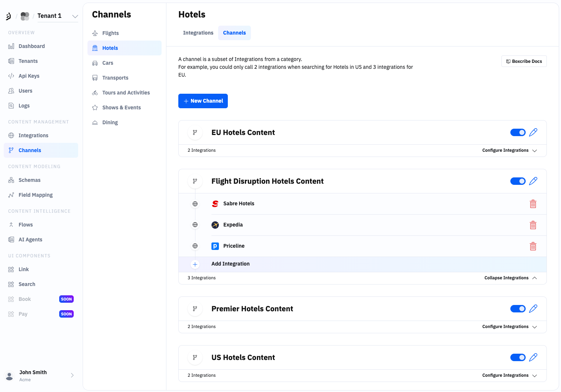Edit the Premier Hotels Content channel via its pencil icon

[x=533, y=309]
